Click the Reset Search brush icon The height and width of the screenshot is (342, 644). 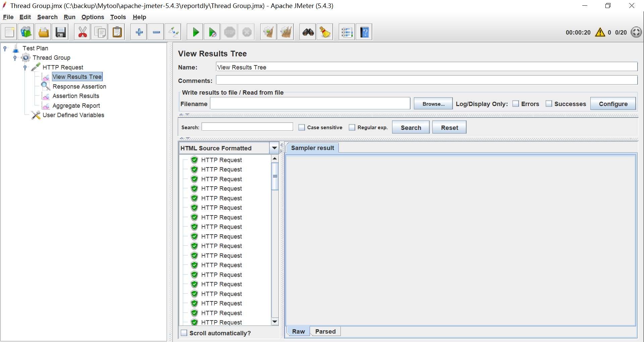[x=325, y=32]
